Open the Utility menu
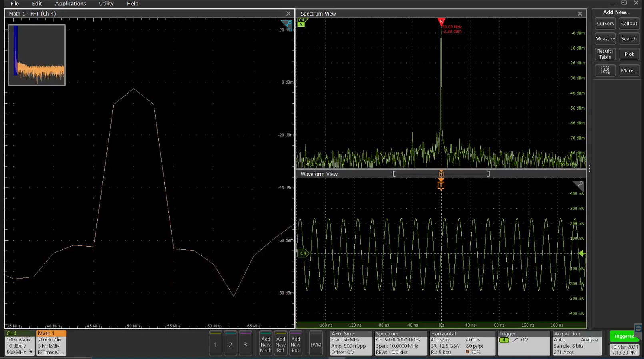Screen dimensions: 644x359 pos(106,4)
